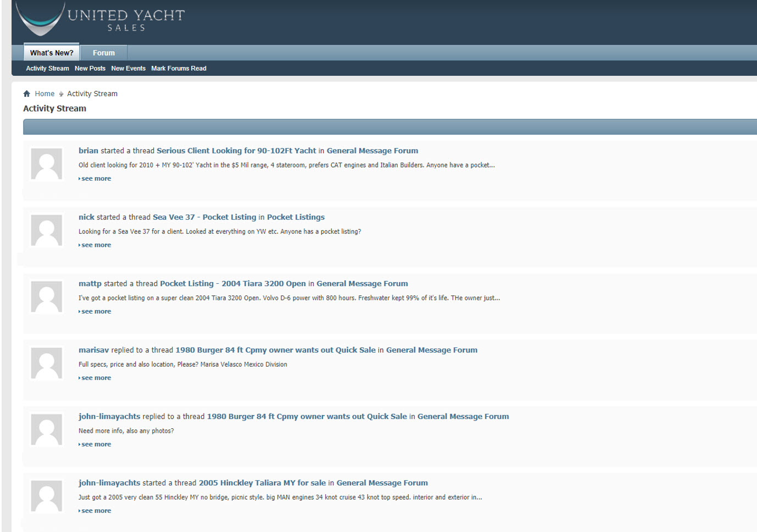Expand 'see more' under Hinckley Taliara post

pos(96,511)
